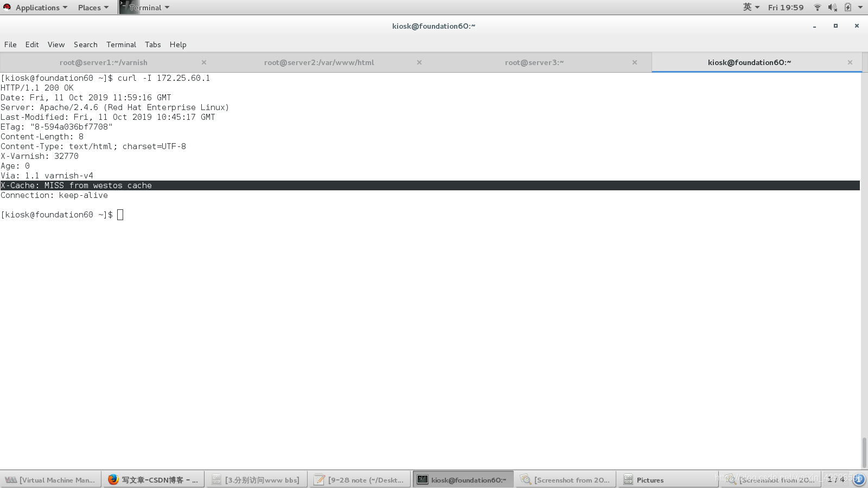Select kiosk@foundation60 terminal taskbar item
Screen dimensions: 868x488
point(463,480)
